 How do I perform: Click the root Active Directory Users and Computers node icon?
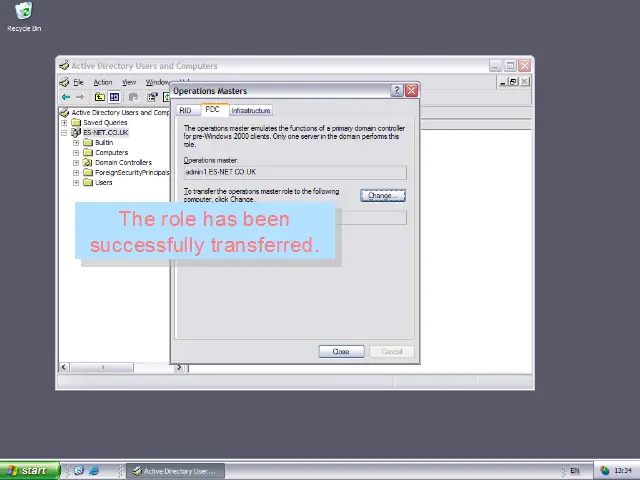point(64,112)
